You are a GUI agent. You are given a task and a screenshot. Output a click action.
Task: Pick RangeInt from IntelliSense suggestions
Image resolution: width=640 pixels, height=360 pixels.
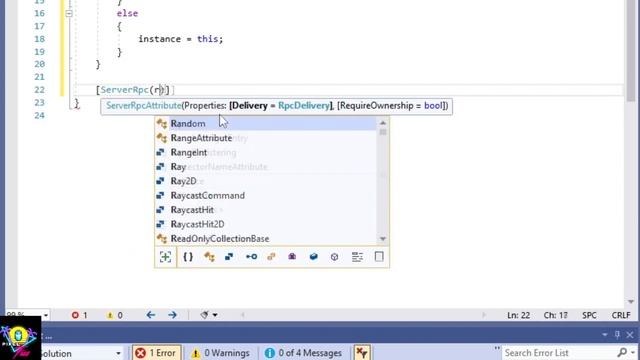266,153
